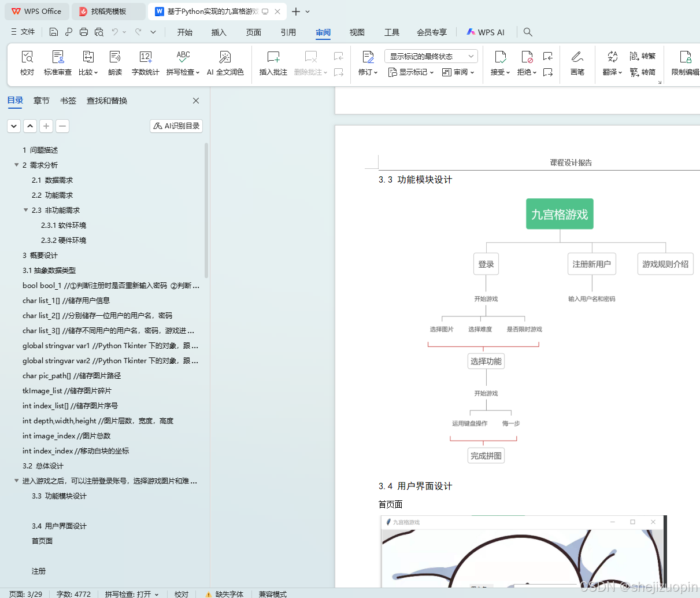
Task: Click the plus icon to promote heading level in outline
Action: [46, 125]
